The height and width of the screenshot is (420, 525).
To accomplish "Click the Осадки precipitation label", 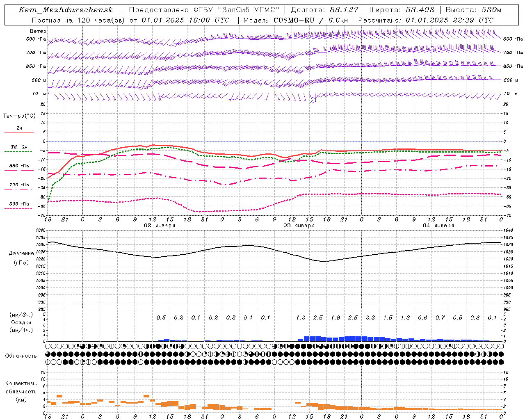I will click(21, 322).
